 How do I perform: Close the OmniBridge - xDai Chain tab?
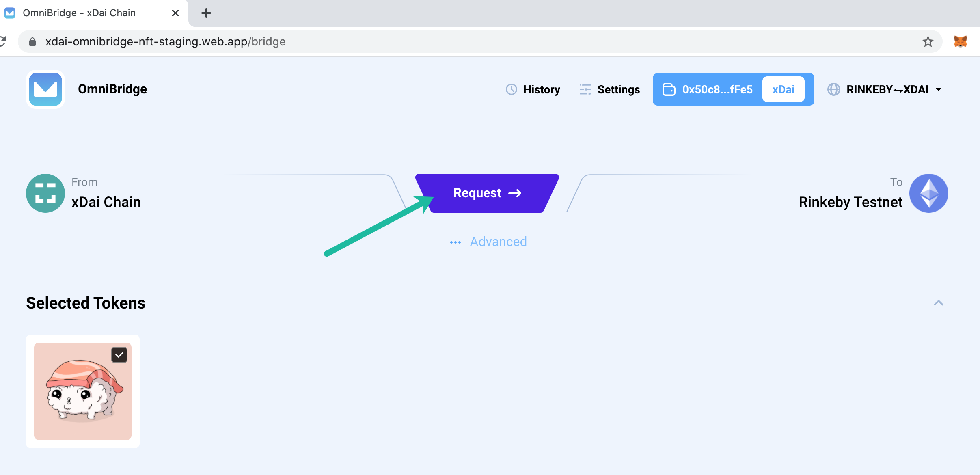(x=175, y=13)
